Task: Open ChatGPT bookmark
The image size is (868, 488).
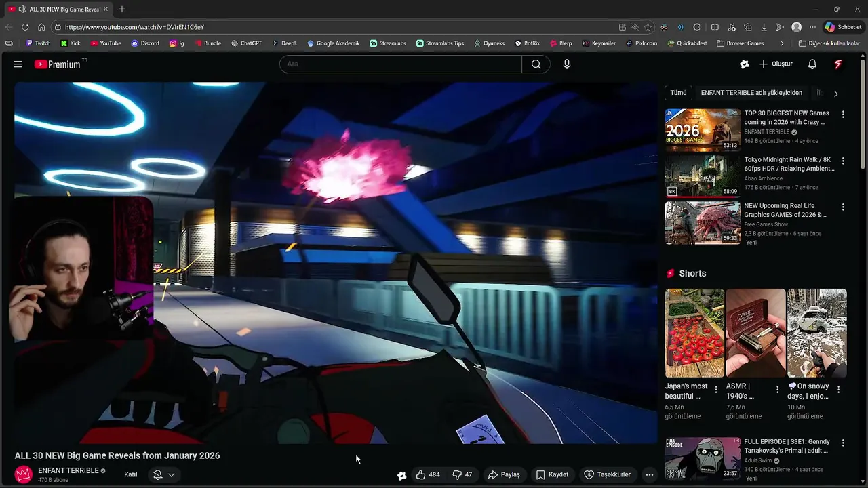Action: point(245,43)
